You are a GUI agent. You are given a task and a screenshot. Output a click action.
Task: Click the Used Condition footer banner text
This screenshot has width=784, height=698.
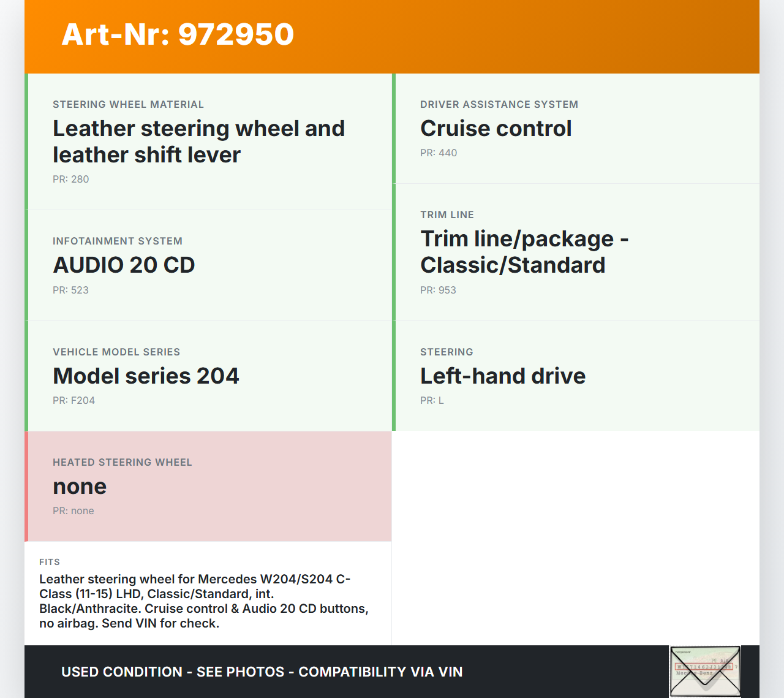[262, 672]
